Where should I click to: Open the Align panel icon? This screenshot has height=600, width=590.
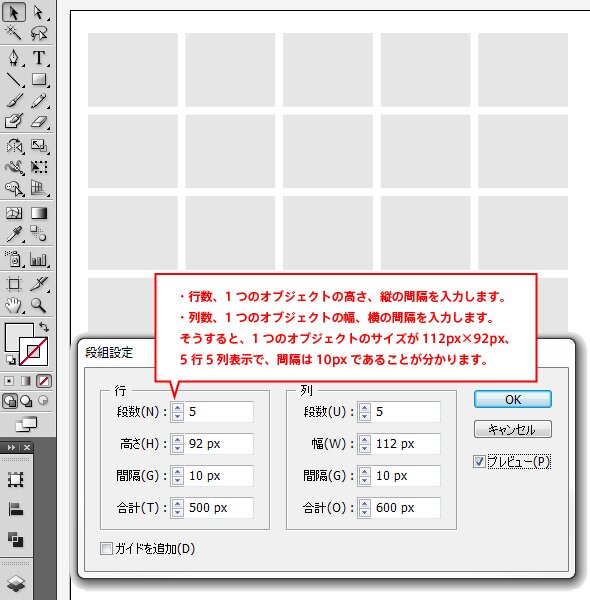tap(16, 509)
